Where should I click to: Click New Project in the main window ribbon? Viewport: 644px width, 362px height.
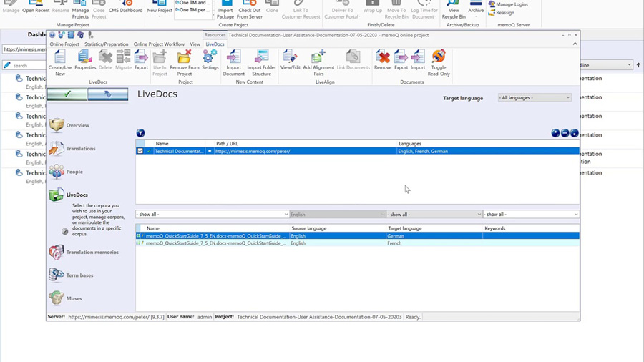pyautogui.click(x=160, y=8)
